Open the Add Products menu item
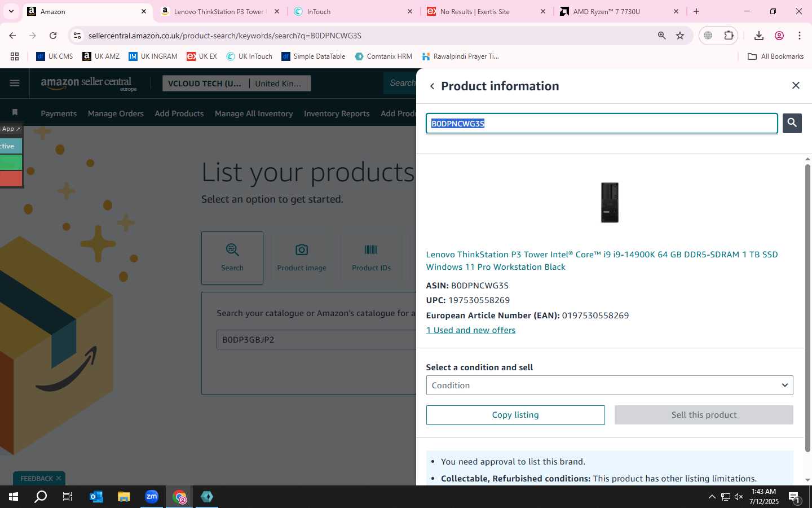 (179, 113)
